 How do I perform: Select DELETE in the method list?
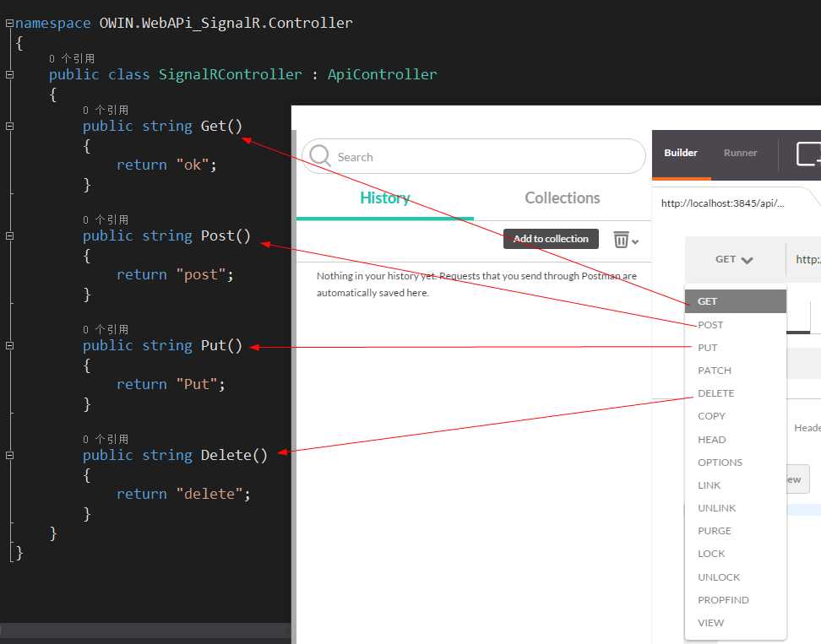click(x=736, y=393)
